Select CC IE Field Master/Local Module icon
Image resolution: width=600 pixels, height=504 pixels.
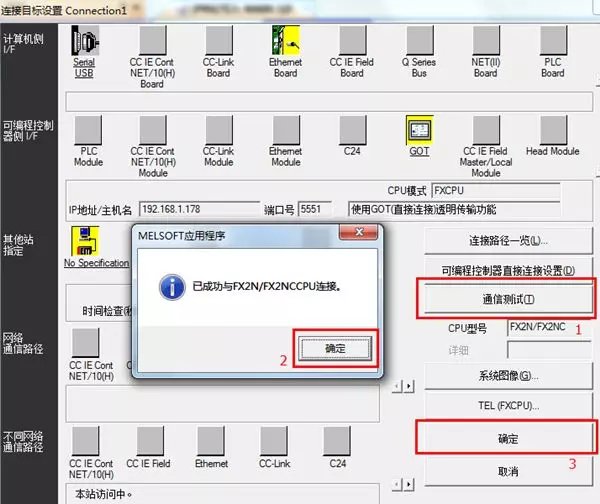(x=486, y=131)
